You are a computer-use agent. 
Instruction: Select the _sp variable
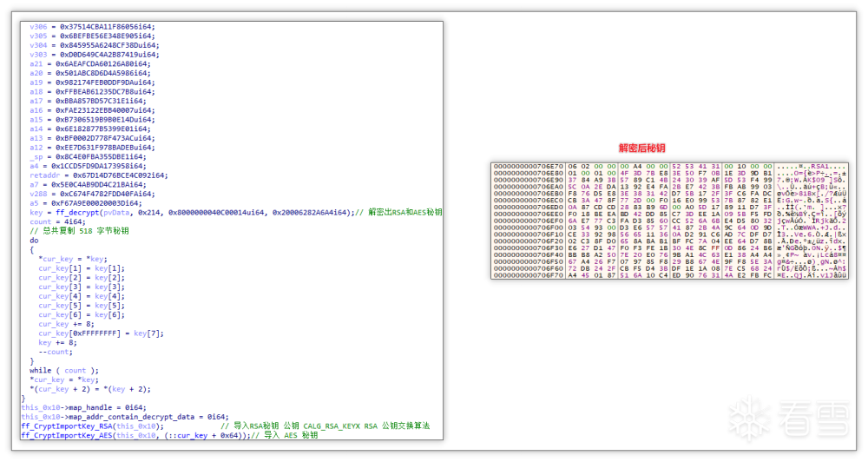point(36,157)
